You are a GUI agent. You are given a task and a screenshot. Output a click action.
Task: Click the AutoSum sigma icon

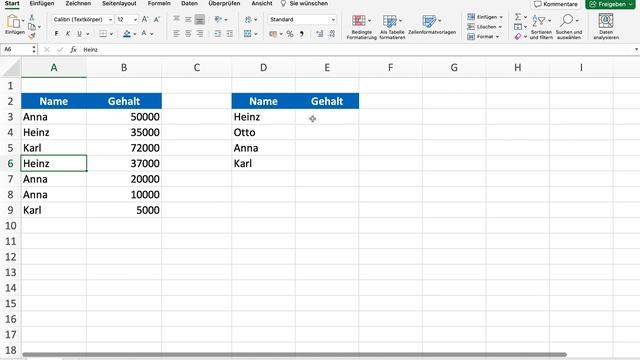click(518, 17)
